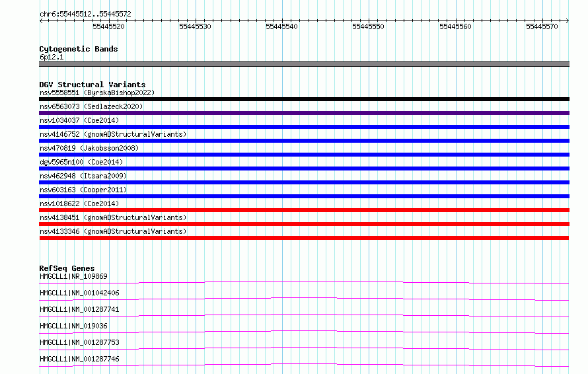Open transcript HMGCLL1|NM_019036 label
Screen dimensions: 588x374
coord(73,326)
